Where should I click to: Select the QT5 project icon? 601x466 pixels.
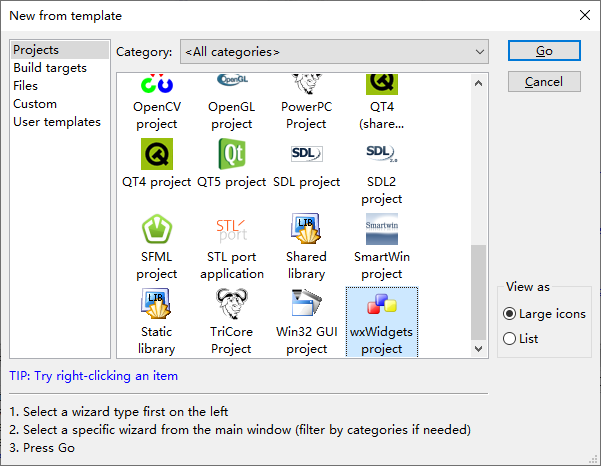tap(232, 154)
